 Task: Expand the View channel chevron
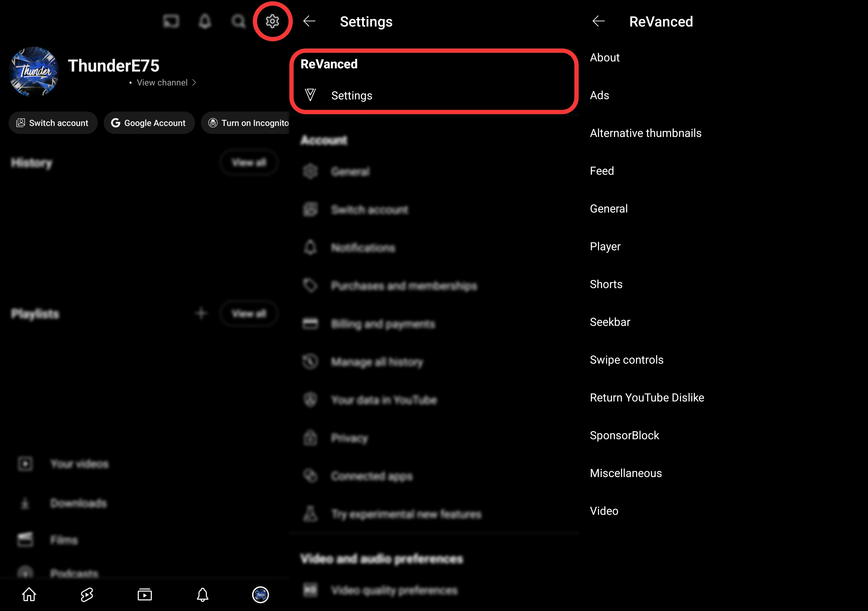click(x=194, y=83)
